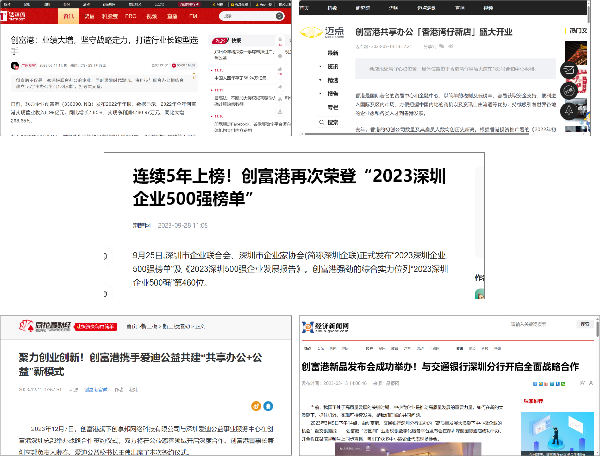
Task: Click the bottom black circular floating button on 迈点 page
Action: (569, 111)
